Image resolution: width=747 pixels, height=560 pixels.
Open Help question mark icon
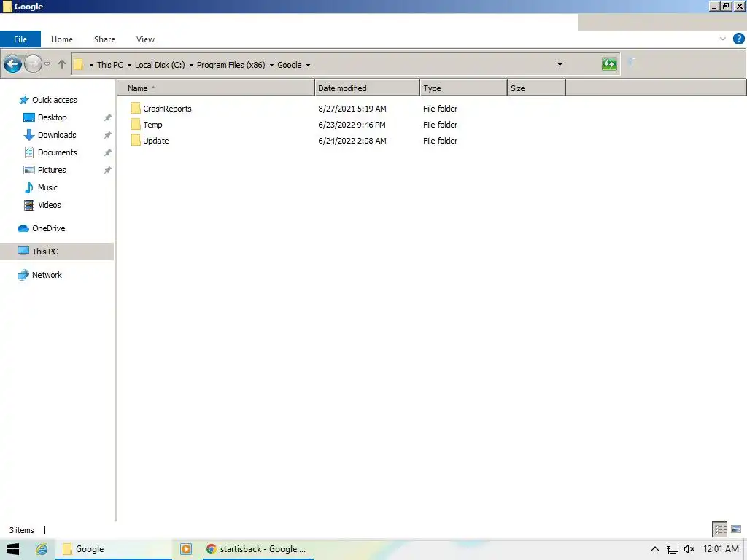pyautogui.click(x=738, y=39)
